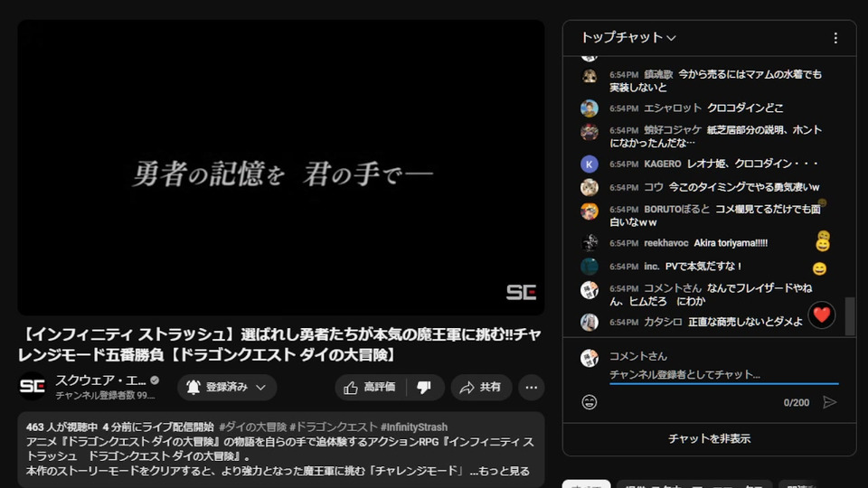Viewport: 868px width, 488px height.
Task: Click the chat panel scrollbar
Action: coord(850,316)
